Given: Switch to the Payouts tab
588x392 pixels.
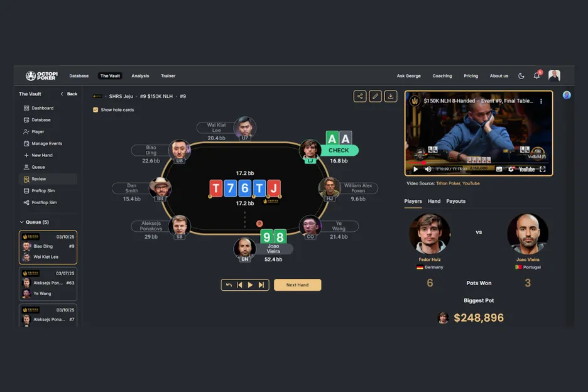Looking at the screenshot, I should tap(455, 201).
